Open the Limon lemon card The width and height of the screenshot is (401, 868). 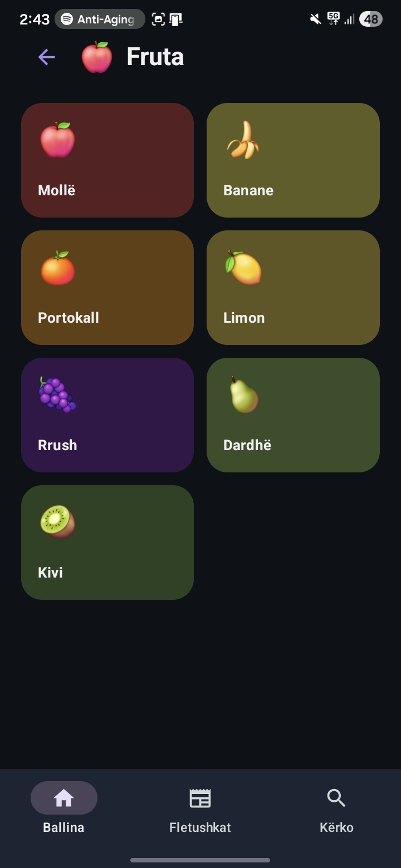293,288
